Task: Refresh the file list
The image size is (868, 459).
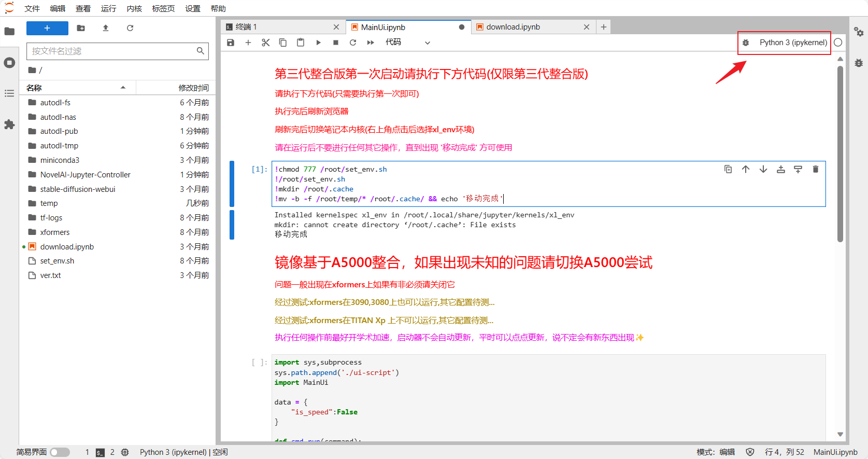Action: (x=130, y=28)
